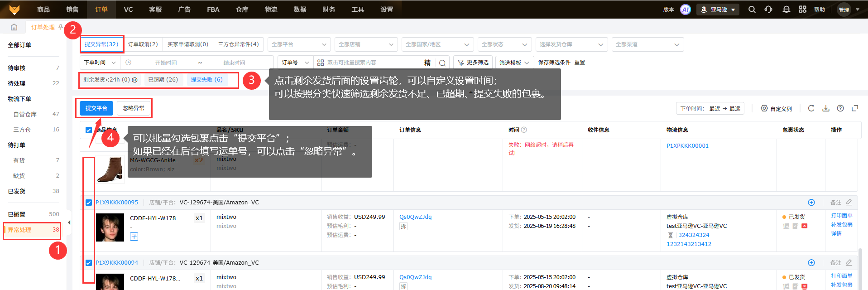Image resolution: width=868 pixels, height=290 pixels.
Task: Click the 开始时间 date input field
Action: coord(166,63)
